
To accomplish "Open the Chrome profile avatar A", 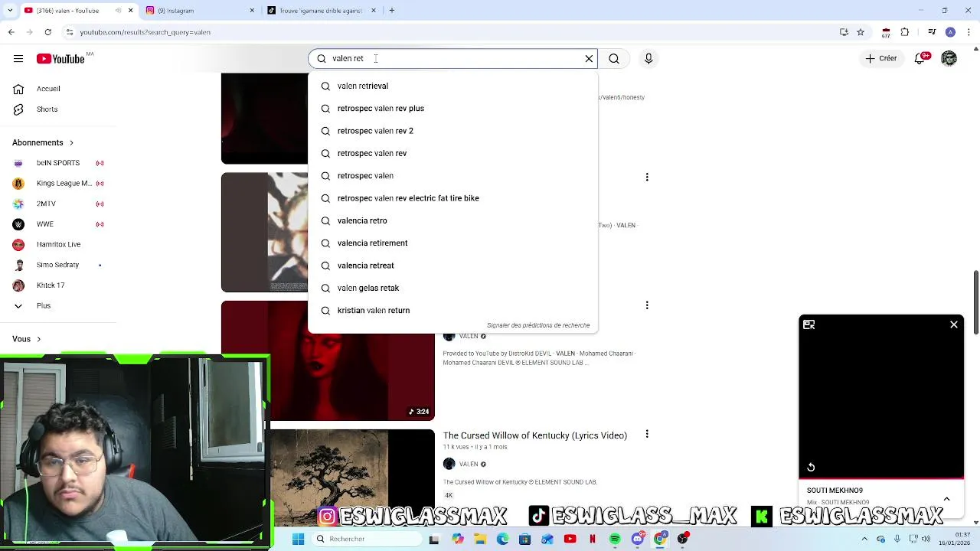I will (950, 32).
